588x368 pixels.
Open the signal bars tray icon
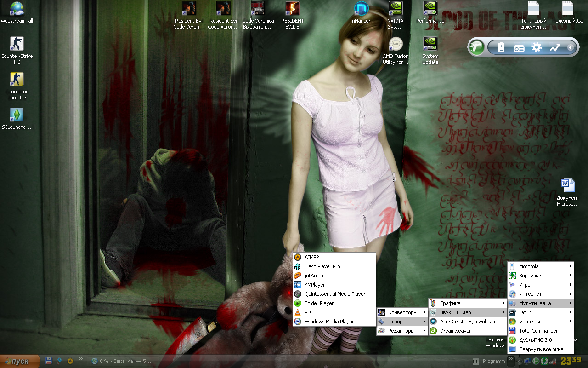tap(552, 361)
